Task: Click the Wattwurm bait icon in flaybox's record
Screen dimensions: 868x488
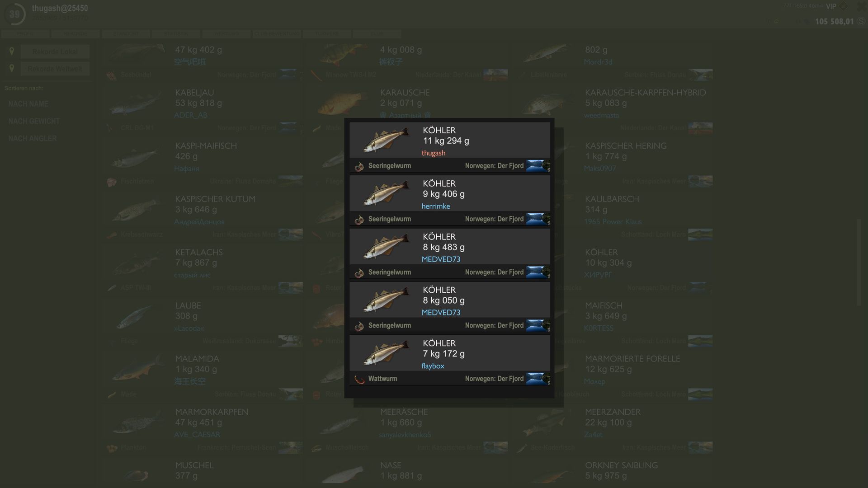Action: 359,379
